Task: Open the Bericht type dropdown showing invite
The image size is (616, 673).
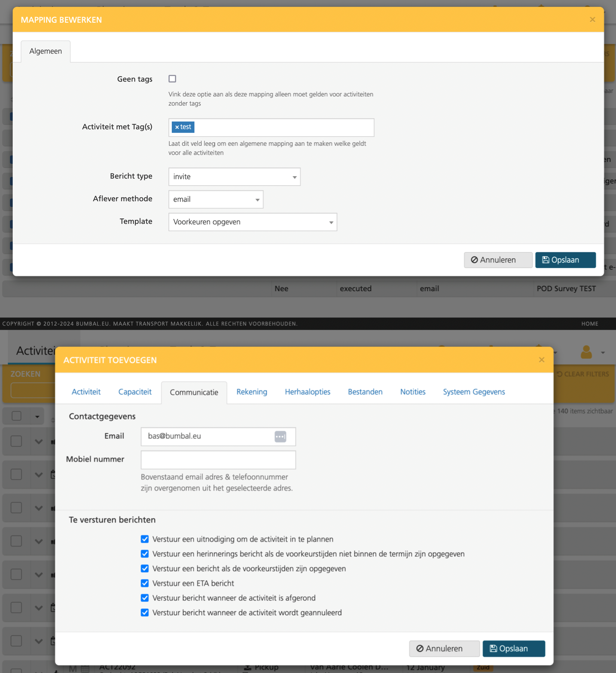Action: pyautogui.click(x=234, y=177)
